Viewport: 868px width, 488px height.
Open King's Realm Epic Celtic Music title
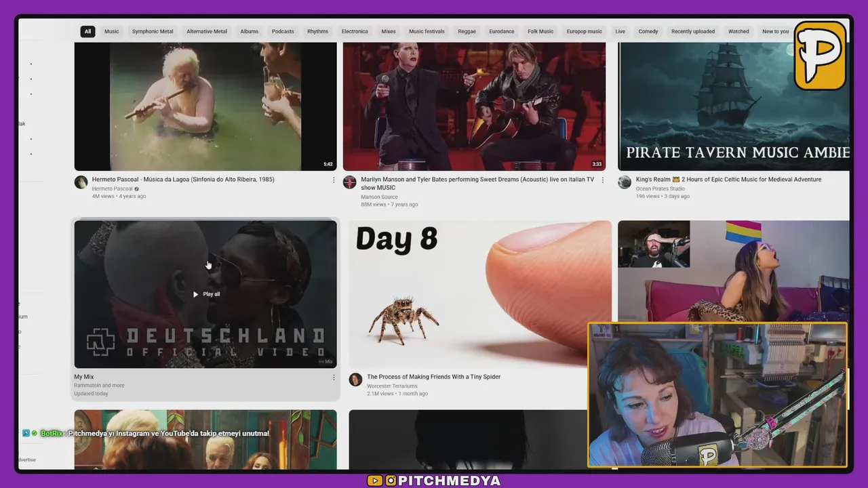(x=728, y=180)
